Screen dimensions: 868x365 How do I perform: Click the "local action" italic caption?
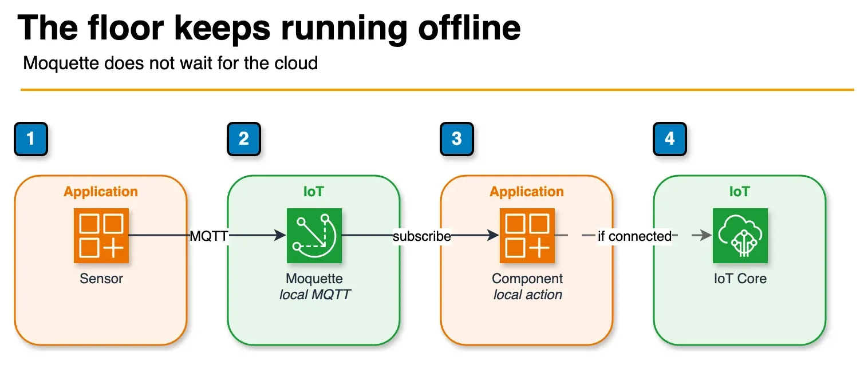tap(527, 295)
